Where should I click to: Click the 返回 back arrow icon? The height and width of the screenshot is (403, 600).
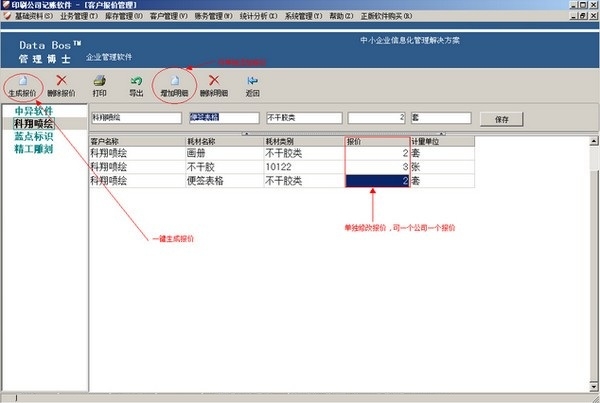(252, 80)
